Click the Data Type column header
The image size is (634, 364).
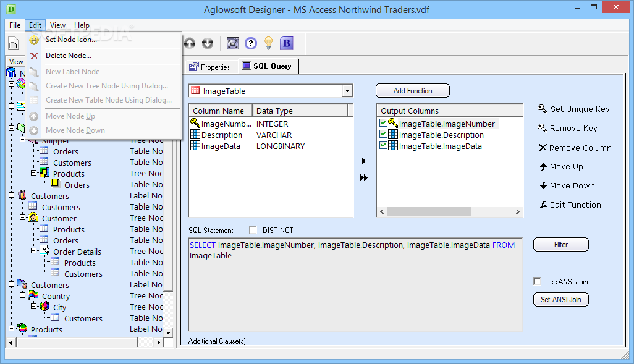[x=300, y=111]
